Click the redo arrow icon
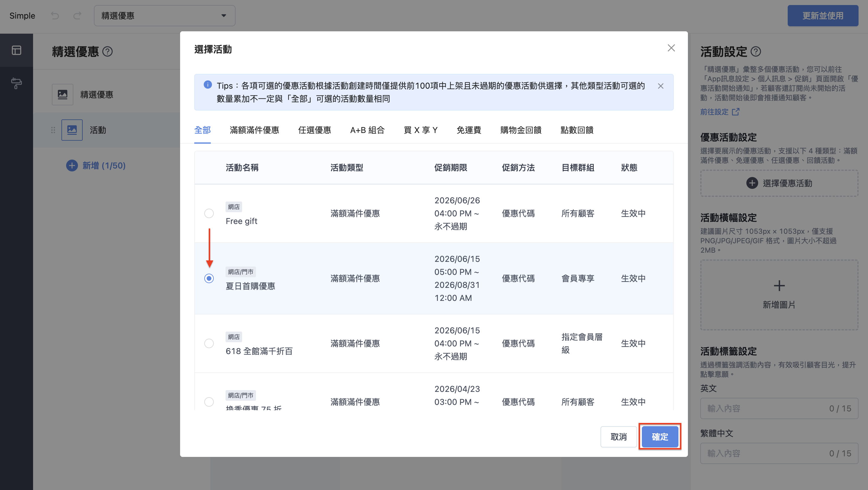This screenshot has height=490, width=868. (77, 15)
